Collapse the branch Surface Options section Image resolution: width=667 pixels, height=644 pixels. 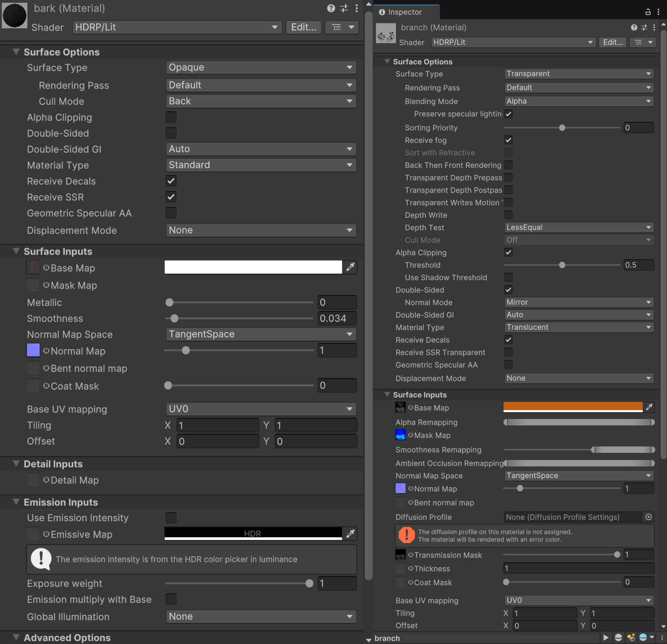[387, 62]
